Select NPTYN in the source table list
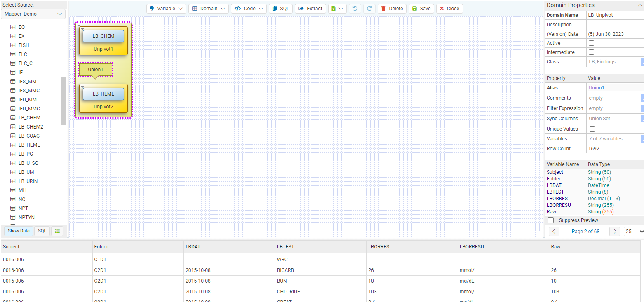 [x=26, y=218]
